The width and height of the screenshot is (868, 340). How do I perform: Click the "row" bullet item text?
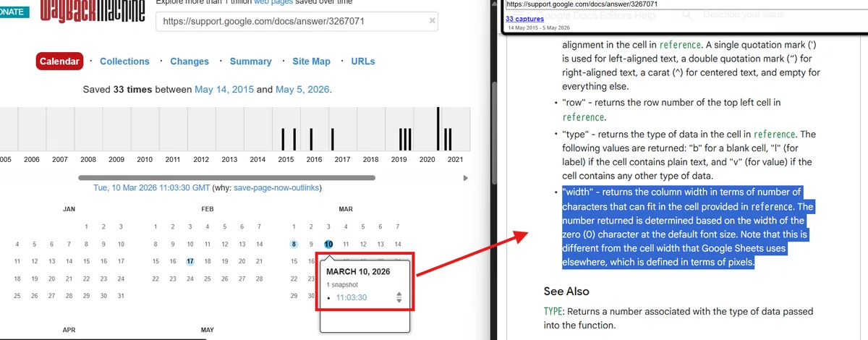click(x=672, y=110)
